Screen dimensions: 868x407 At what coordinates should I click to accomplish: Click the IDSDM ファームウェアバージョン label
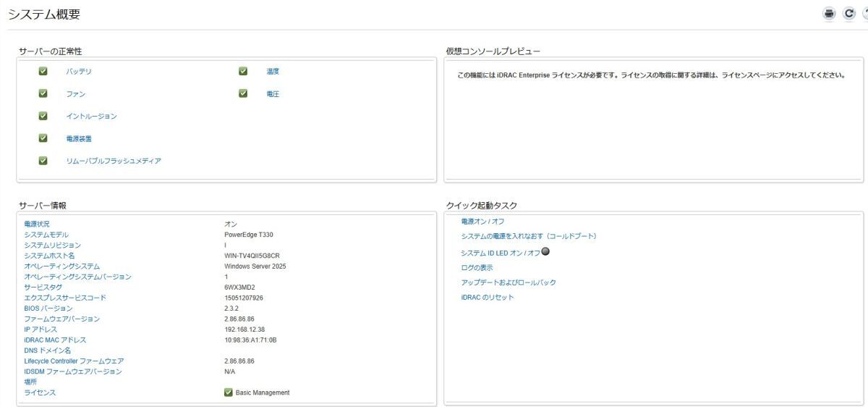click(73, 372)
